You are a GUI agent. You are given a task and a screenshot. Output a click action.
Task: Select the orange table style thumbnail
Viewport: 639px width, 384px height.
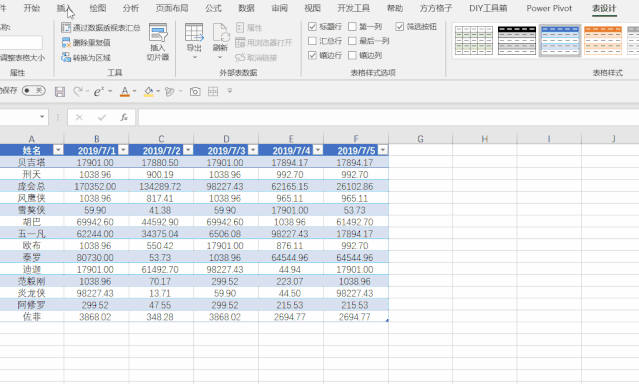(603, 40)
